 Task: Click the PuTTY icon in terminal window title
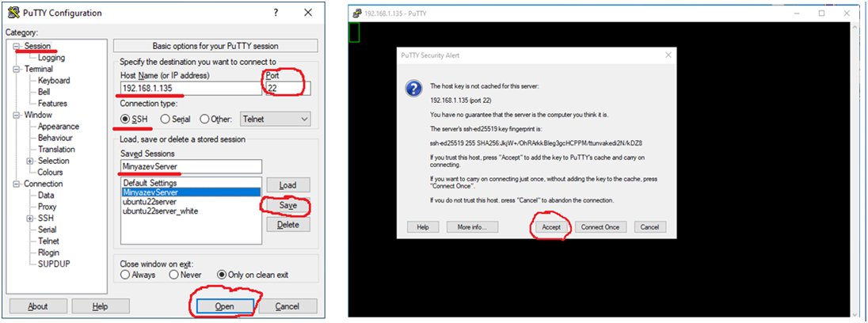(357, 13)
